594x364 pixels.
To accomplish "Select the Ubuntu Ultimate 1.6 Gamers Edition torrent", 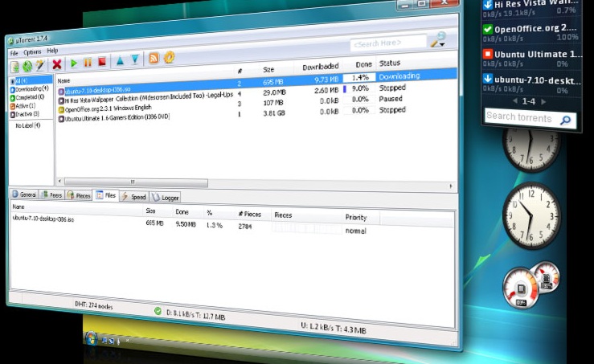I will [x=113, y=118].
